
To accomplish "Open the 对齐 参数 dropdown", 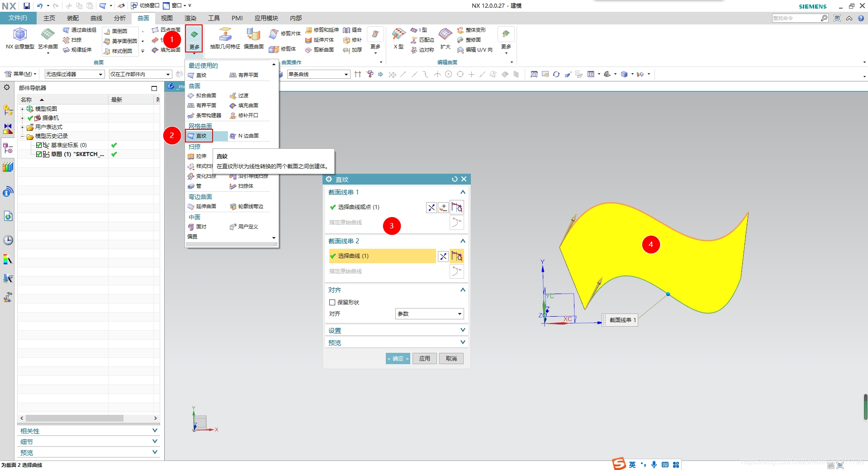I will (x=429, y=314).
